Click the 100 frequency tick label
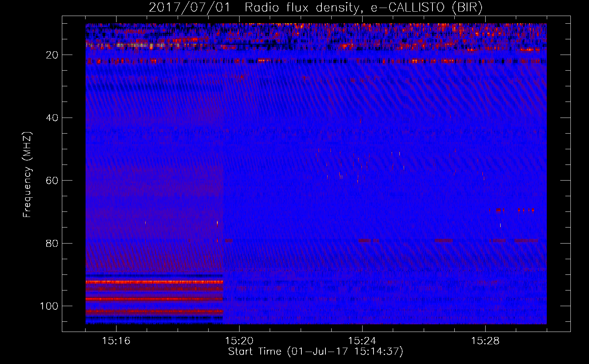 [49, 306]
